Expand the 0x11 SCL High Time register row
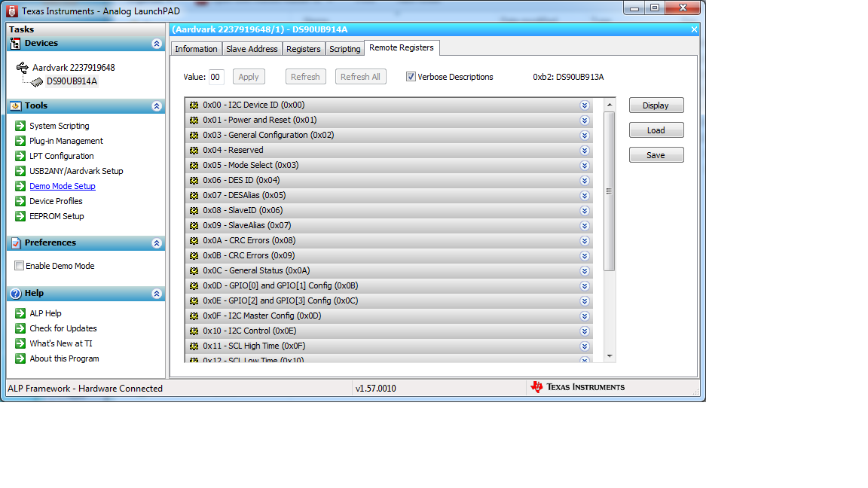This screenshot has height=488, width=868. point(585,346)
